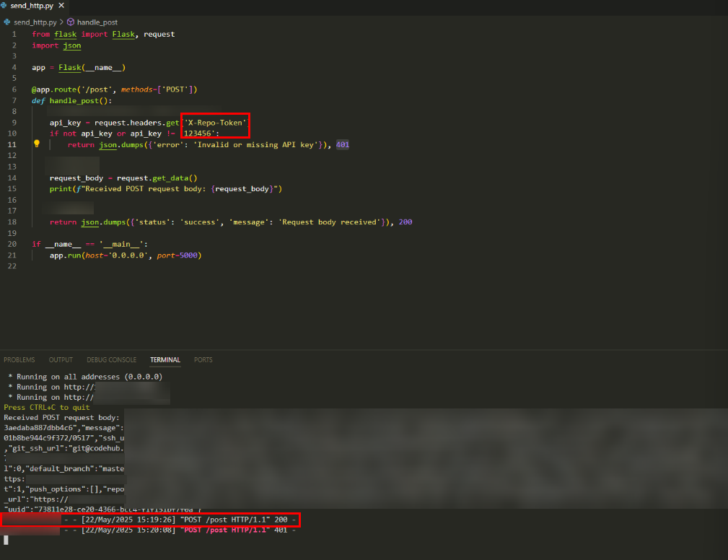Click the print statement on line 15
Viewport: 728px width, 560px height.
point(166,189)
